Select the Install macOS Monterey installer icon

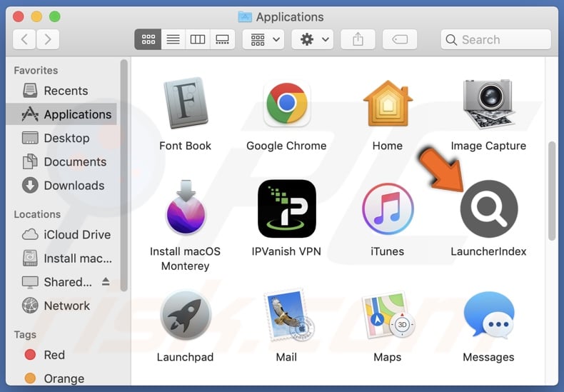[x=186, y=208]
